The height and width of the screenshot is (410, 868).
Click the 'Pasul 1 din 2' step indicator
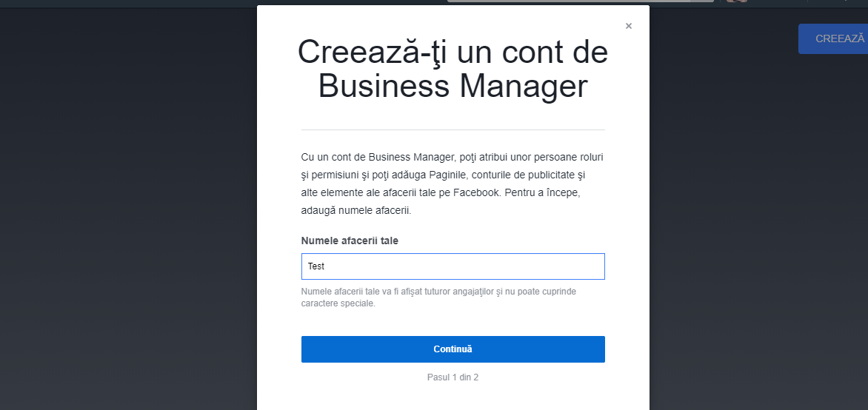tap(453, 377)
